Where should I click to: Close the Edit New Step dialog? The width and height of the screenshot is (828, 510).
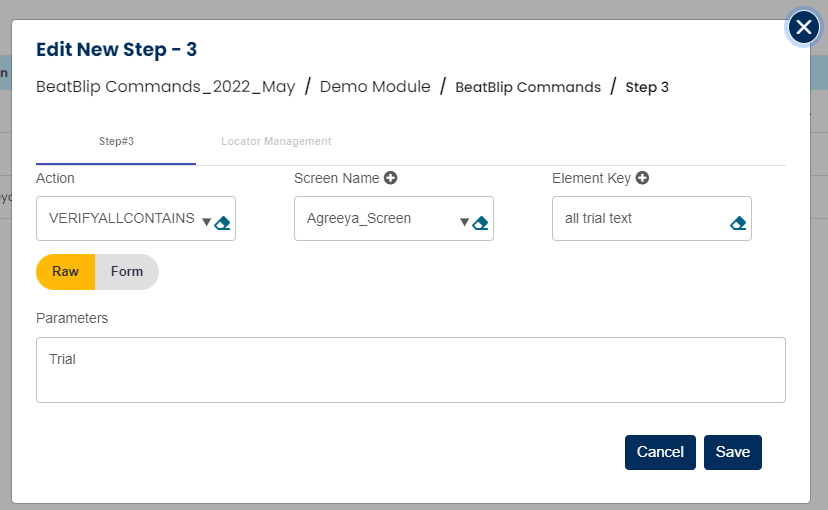point(804,27)
